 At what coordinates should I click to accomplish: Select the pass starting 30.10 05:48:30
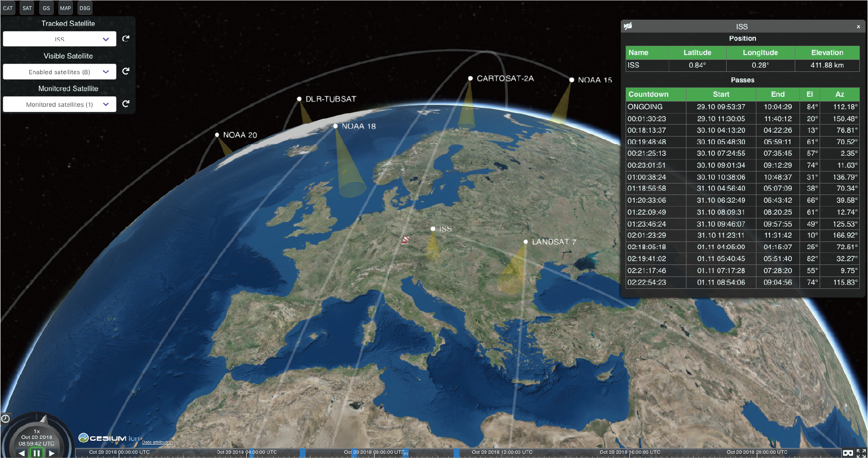pyautogui.click(x=742, y=142)
